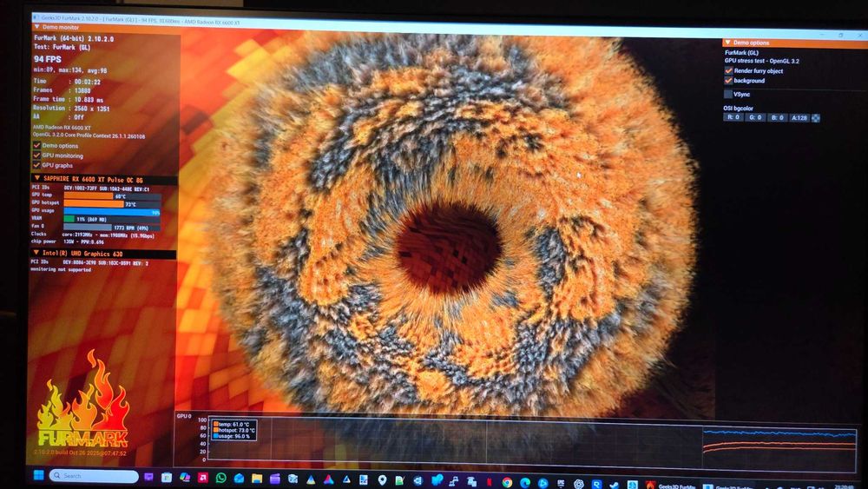868x489 pixels.
Task: Click the Fan 0 1773 RPM bar
Action: tap(112, 227)
